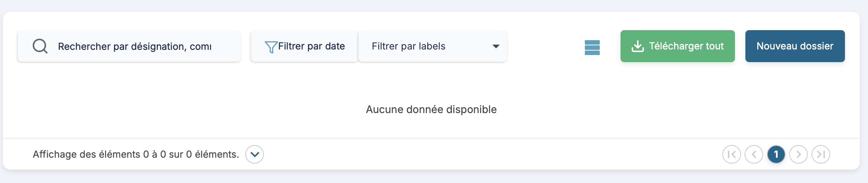Go to the next page
Viewport: 868px width, 183px height.
coord(798,154)
